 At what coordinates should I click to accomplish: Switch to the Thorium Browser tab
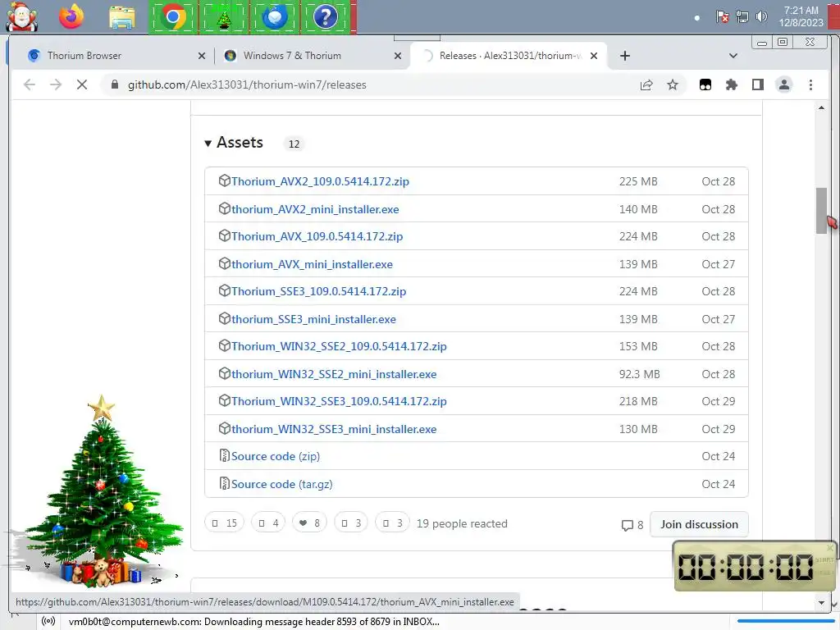coord(111,56)
